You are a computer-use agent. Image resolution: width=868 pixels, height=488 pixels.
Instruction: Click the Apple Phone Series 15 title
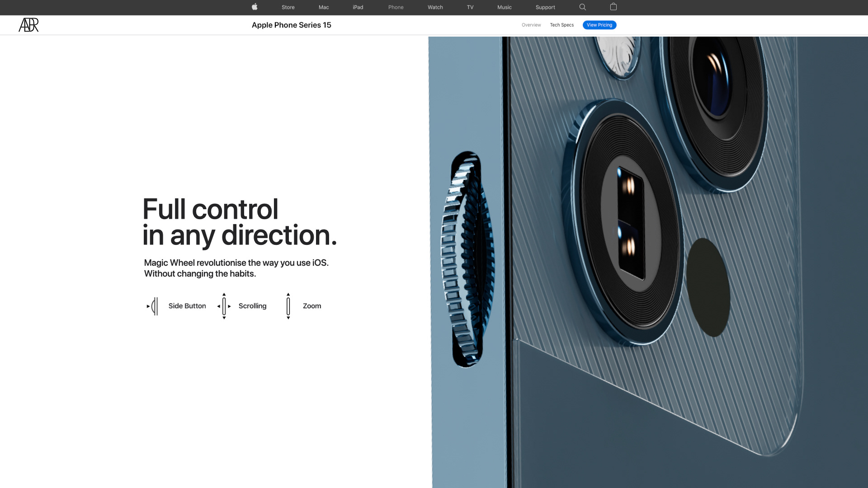click(x=291, y=25)
